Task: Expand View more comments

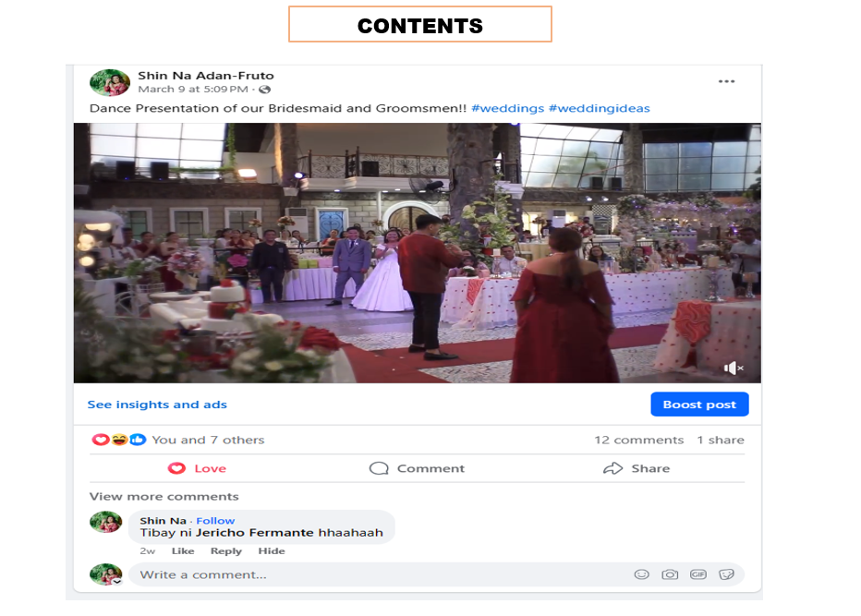Action: coord(164,496)
